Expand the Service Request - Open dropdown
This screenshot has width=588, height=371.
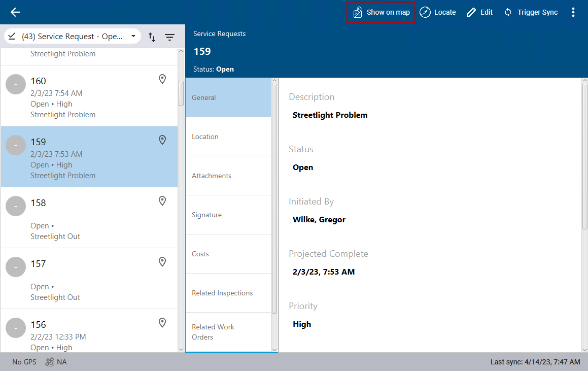[133, 37]
